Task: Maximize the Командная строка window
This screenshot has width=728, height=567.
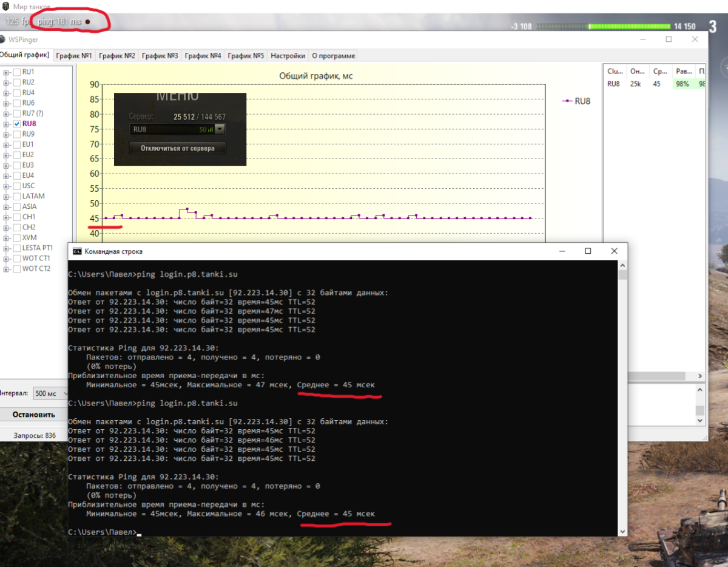Action: [588, 251]
